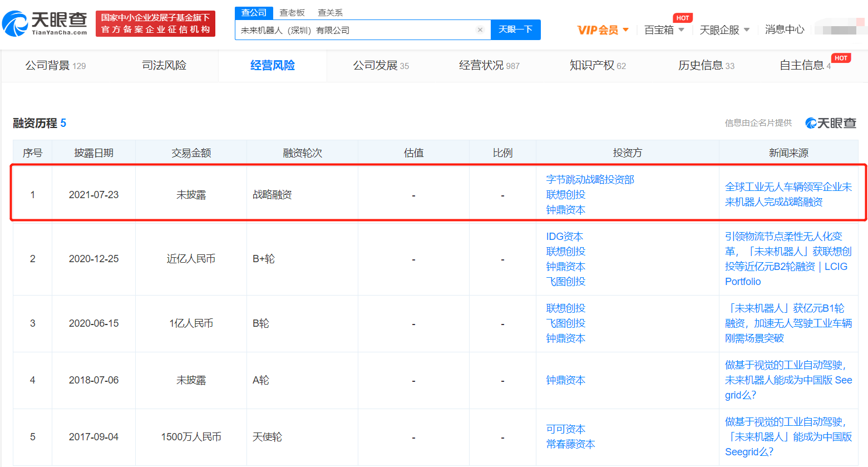Image resolution: width=868 pixels, height=467 pixels.
Task: Click the amount cell 近亿人民币
Action: 191,259
